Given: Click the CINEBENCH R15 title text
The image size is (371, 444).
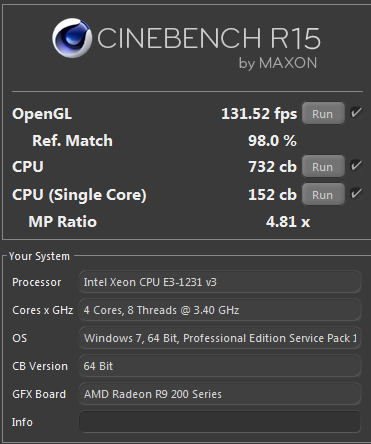Looking at the screenshot, I should point(209,38).
